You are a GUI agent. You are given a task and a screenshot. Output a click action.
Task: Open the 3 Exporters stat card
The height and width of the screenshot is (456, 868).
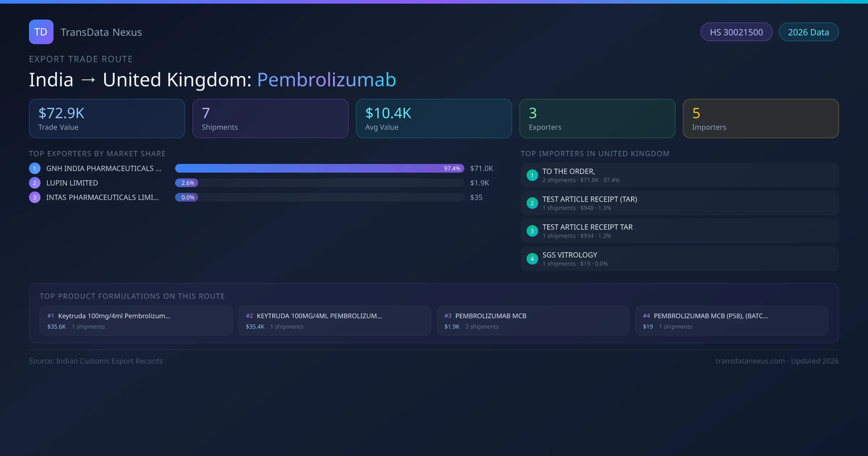click(597, 119)
